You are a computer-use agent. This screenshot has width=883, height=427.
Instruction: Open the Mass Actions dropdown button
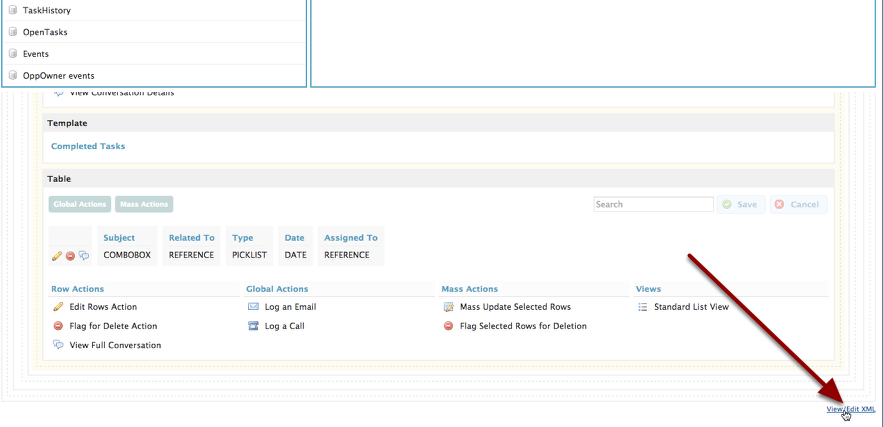(x=144, y=204)
